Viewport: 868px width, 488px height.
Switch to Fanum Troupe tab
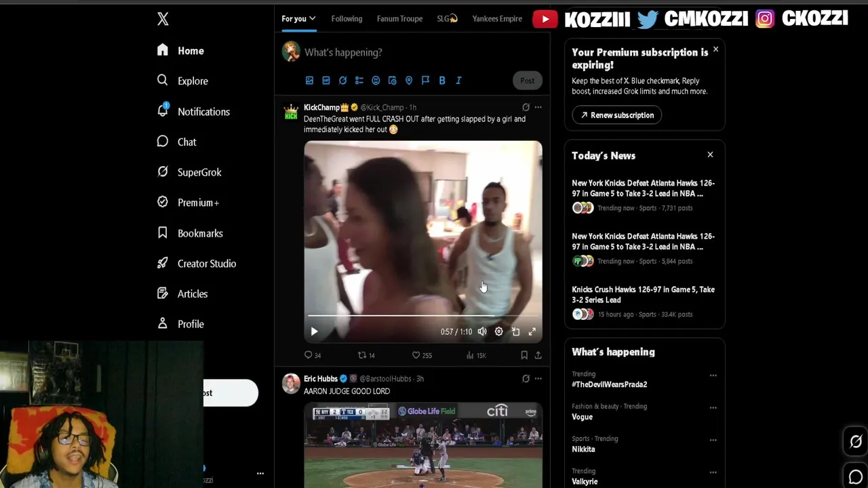tap(399, 19)
